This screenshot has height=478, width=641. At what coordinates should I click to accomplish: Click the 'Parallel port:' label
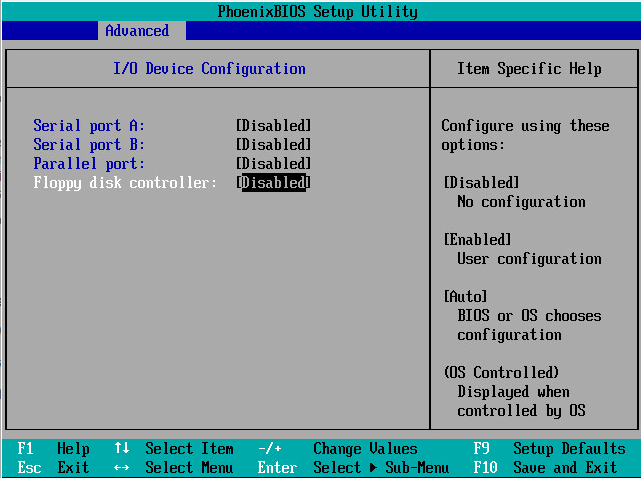(89, 164)
